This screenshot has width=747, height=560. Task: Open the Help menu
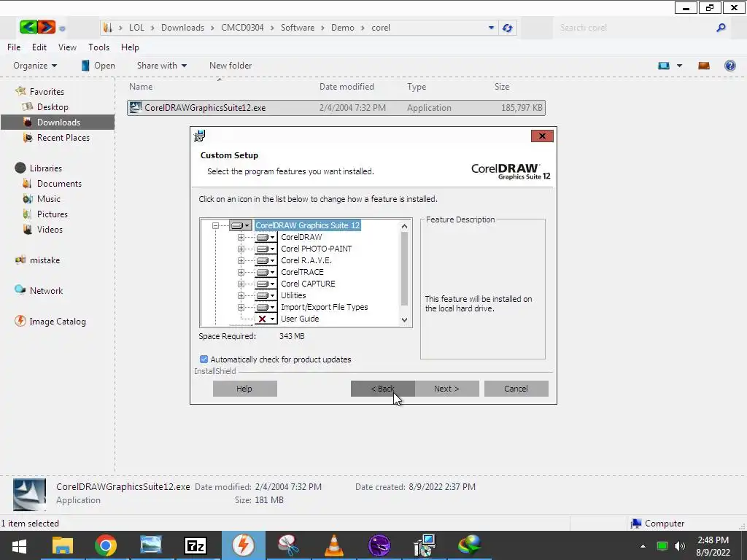[130, 47]
